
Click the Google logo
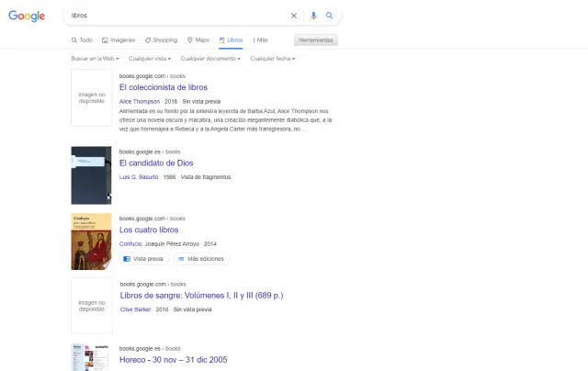tap(27, 16)
